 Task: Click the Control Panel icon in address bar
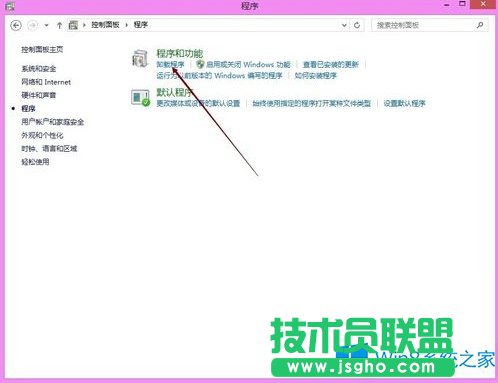73,25
